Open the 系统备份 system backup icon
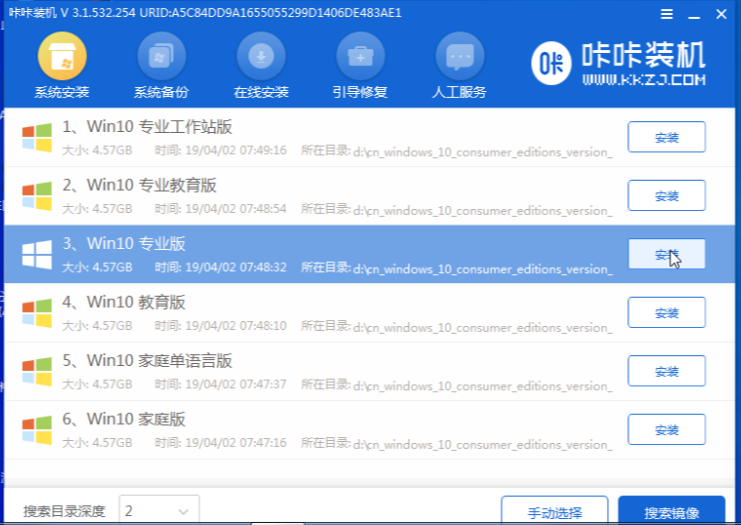 tap(161, 57)
